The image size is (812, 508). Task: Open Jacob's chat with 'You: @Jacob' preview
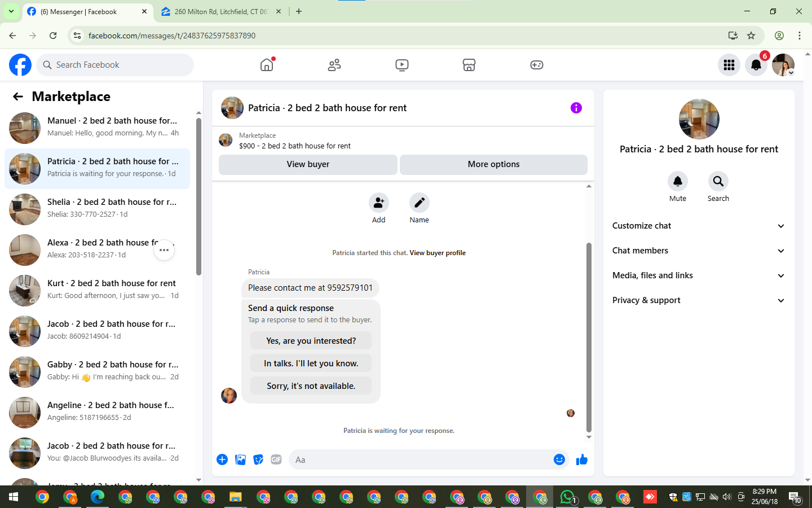point(97,453)
